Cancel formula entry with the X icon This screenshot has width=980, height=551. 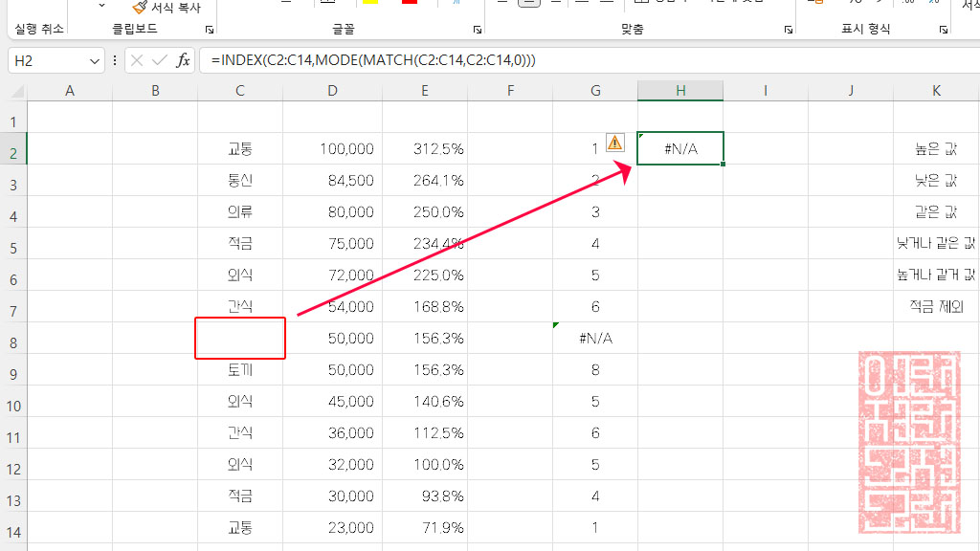(137, 59)
